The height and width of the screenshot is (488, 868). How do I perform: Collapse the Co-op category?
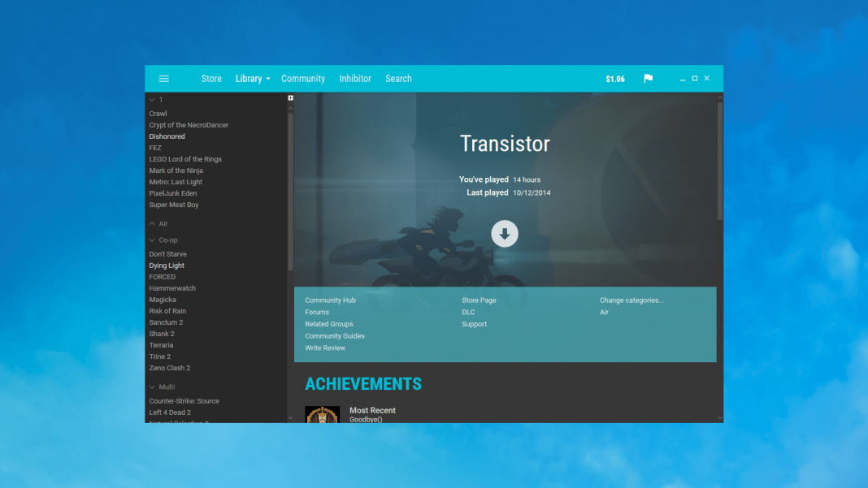(152, 240)
